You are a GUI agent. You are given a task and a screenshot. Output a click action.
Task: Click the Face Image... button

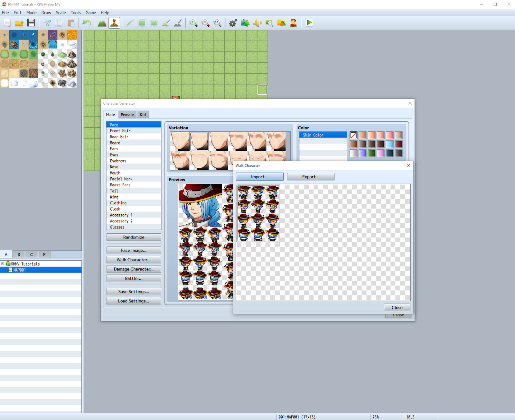[x=134, y=250]
